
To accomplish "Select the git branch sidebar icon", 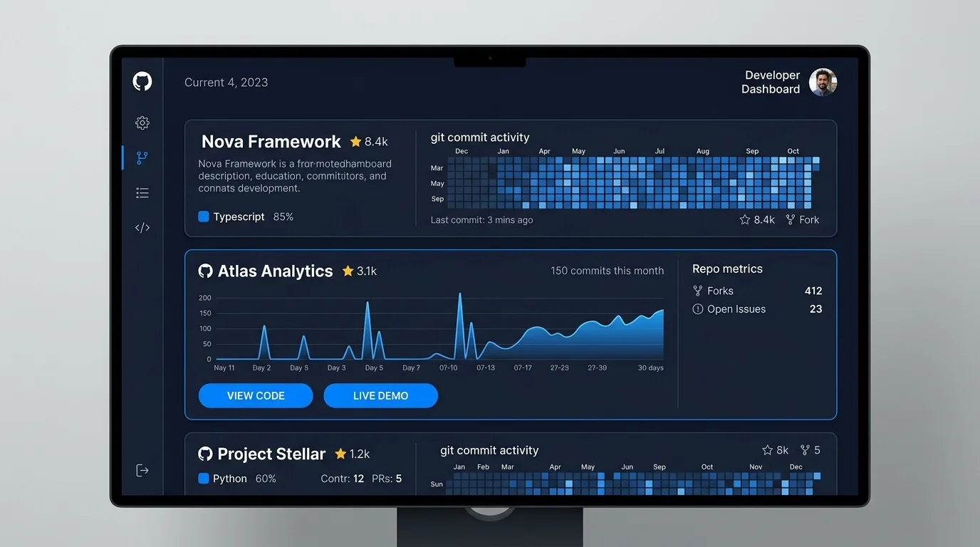I will coord(142,158).
